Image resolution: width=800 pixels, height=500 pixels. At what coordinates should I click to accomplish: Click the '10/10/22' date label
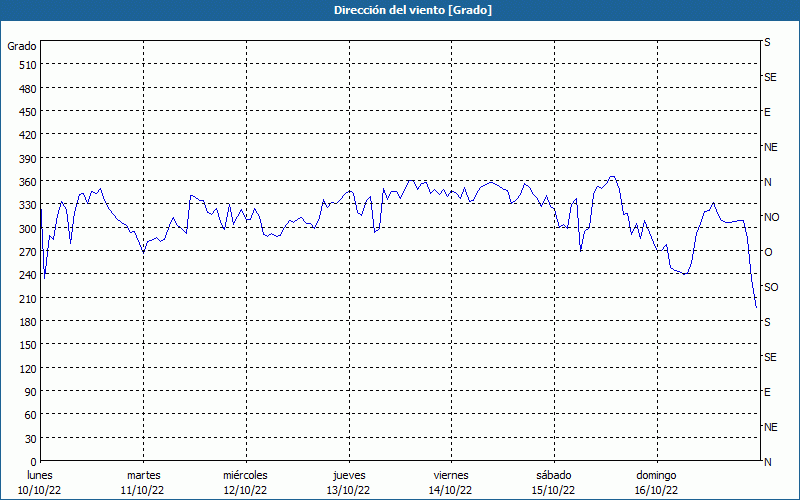[x=39, y=490]
